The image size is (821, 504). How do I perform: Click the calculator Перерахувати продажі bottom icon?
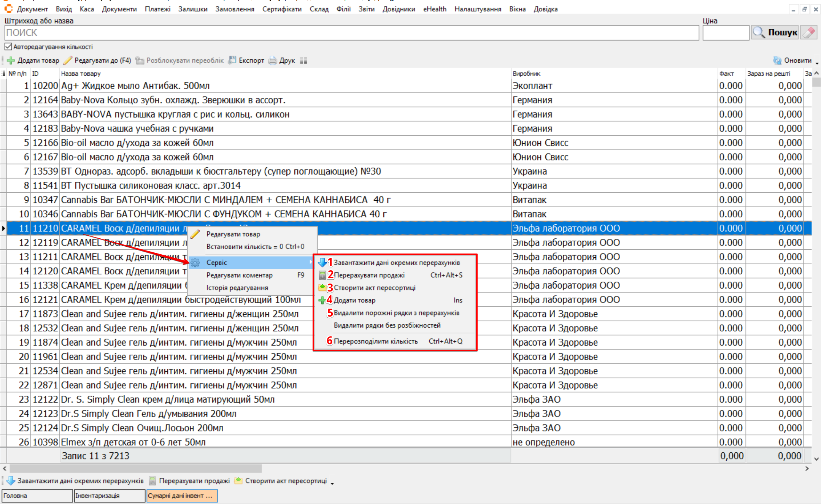click(x=152, y=481)
